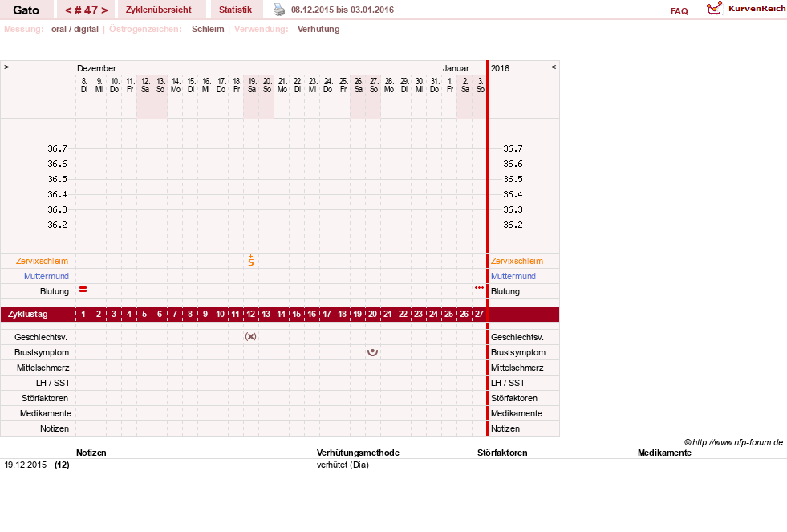Click the date header 27. So
Image resolution: width=787 pixels, height=532 pixels.
click(x=374, y=85)
